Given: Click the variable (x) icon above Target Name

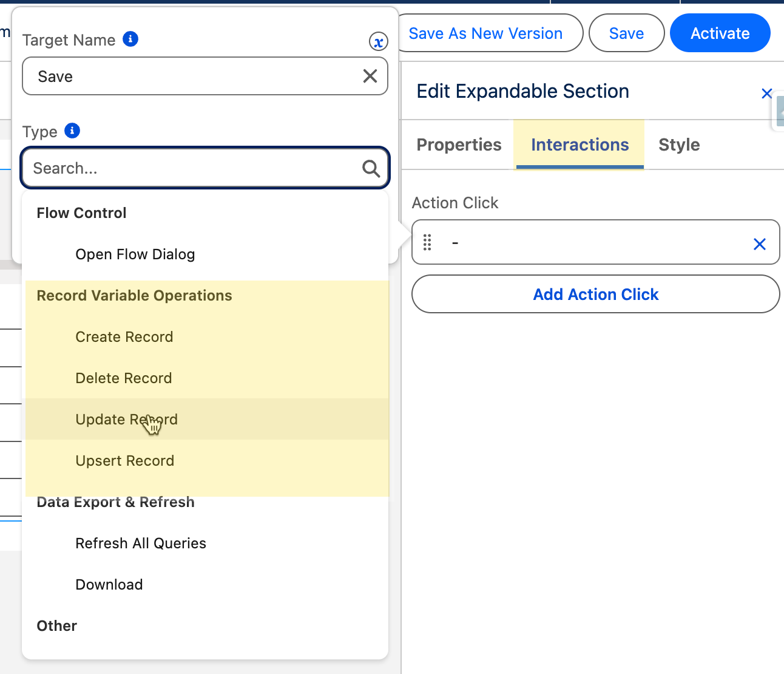Looking at the screenshot, I should click(x=379, y=42).
